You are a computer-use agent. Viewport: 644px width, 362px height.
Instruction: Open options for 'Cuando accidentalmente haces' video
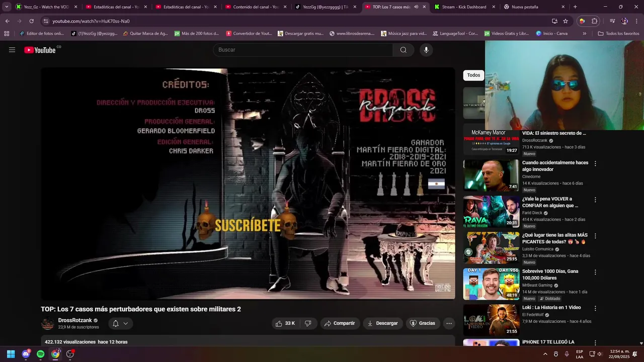click(595, 163)
